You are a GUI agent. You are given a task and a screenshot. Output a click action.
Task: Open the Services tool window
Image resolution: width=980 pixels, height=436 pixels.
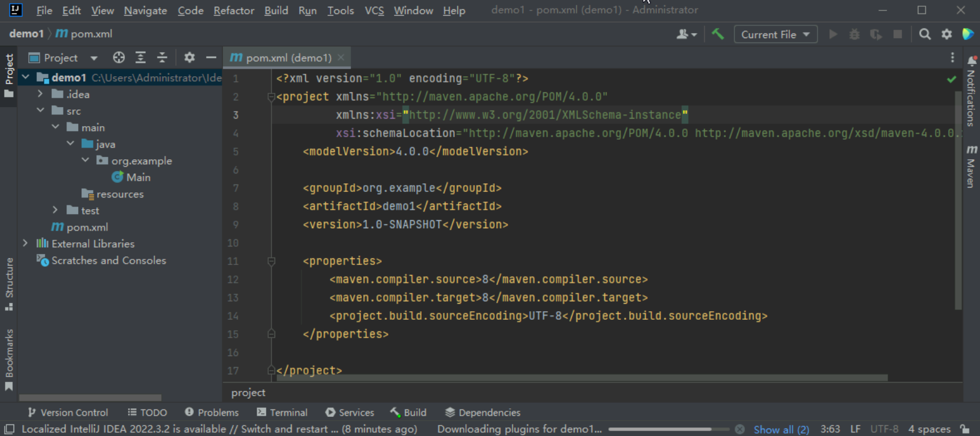350,413
